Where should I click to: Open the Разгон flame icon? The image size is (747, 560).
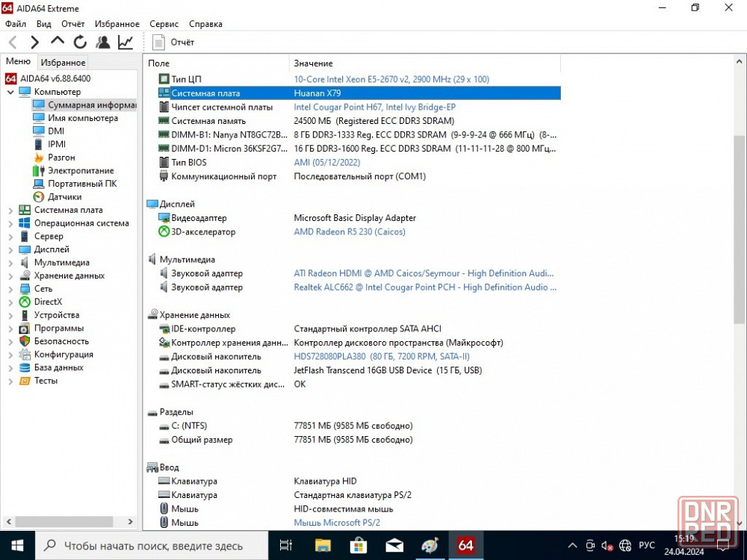(x=39, y=157)
